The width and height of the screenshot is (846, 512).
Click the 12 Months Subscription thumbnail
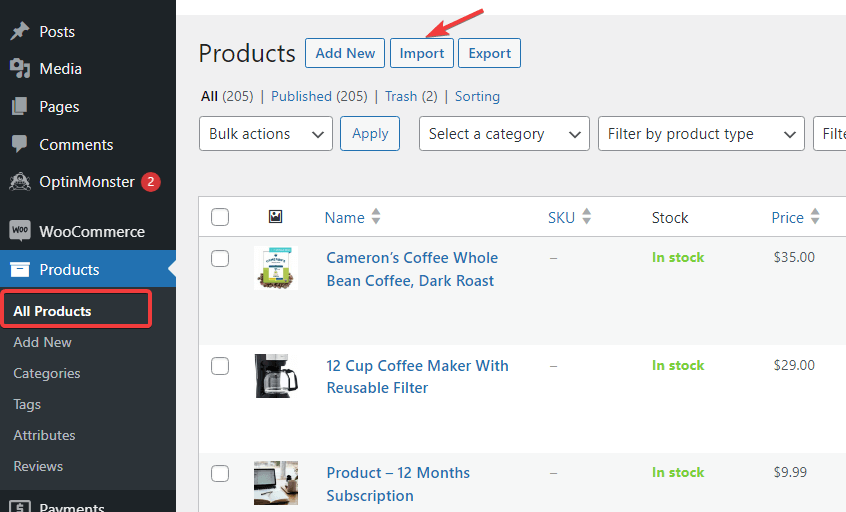[x=276, y=483]
